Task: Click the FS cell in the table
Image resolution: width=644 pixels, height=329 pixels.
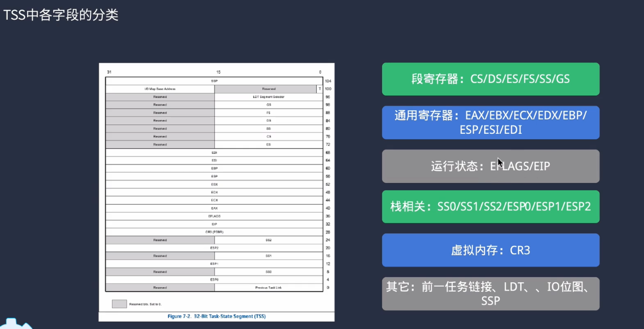Action: pos(269,113)
